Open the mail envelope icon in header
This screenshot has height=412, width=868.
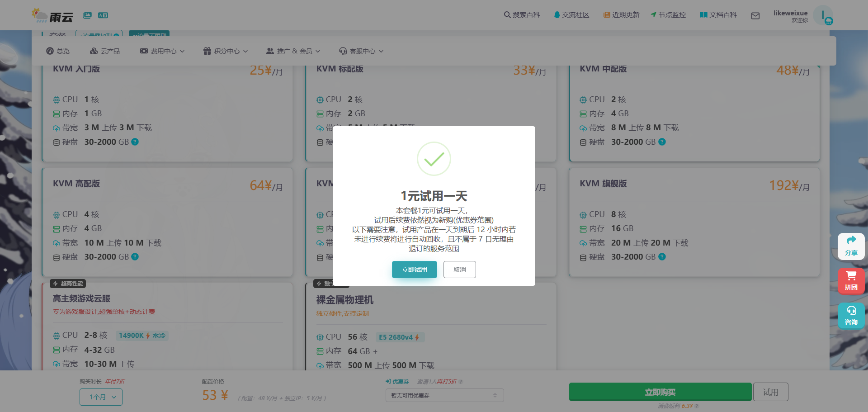pyautogui.click(x=755, y=16)
